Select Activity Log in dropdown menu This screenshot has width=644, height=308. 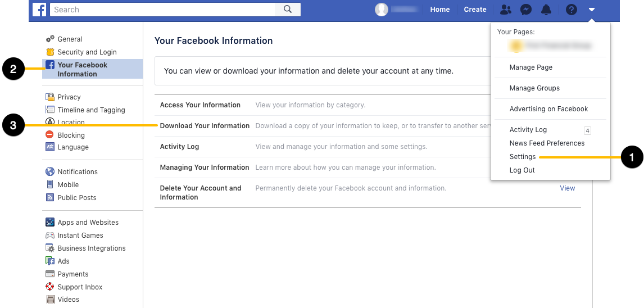pos(528,130)
